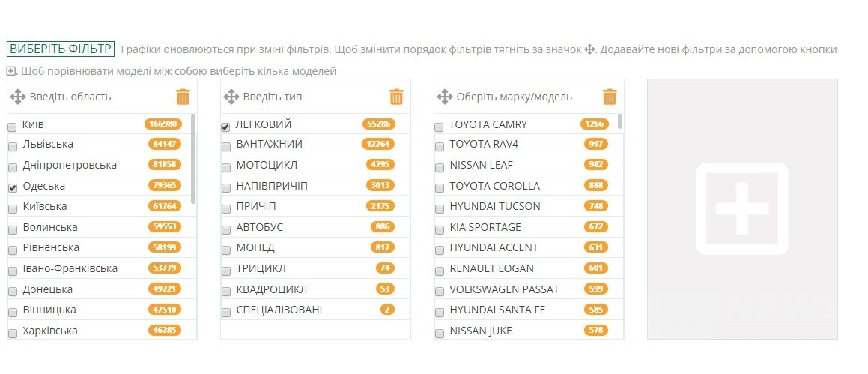This screenshot has width=868, height=374.
Task: Choose the ВАНТАЖНИЙ type row
Action: 225,147
